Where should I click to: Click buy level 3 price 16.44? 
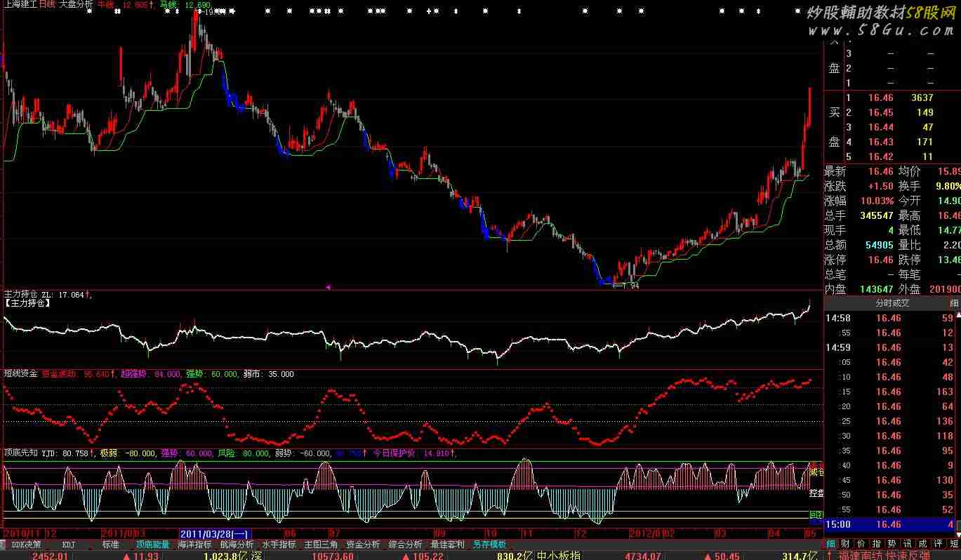pos(880,127)
